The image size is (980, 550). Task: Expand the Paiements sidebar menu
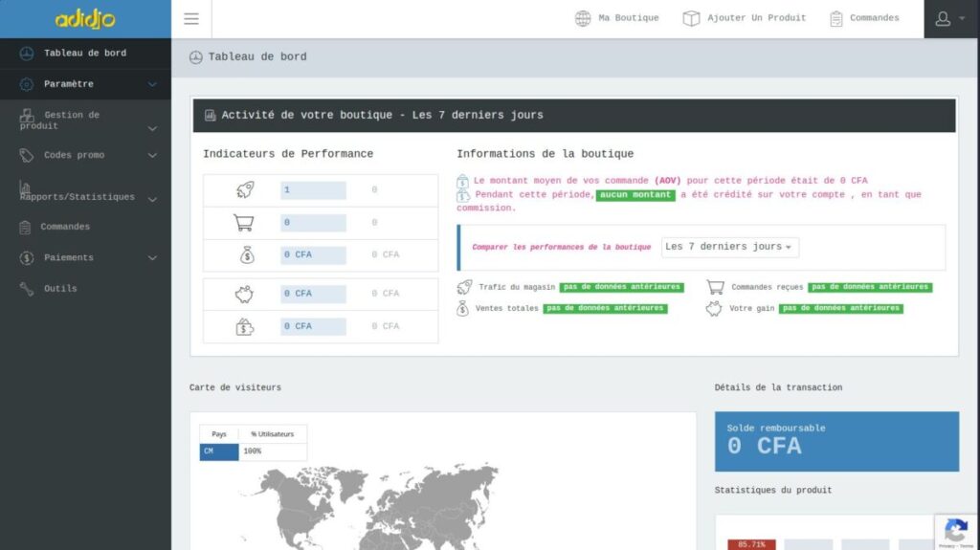84,257
